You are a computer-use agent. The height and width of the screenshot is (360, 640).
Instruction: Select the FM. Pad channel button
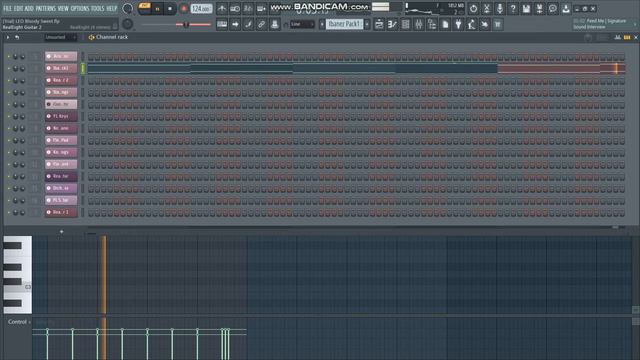[61, 140]
